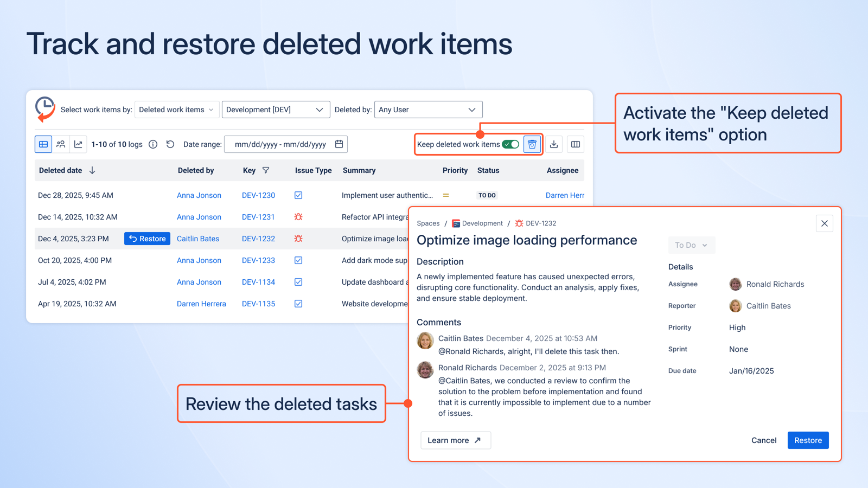Open the column configuration icon
This screenshot has width=868, height=488.
(576, 144)
